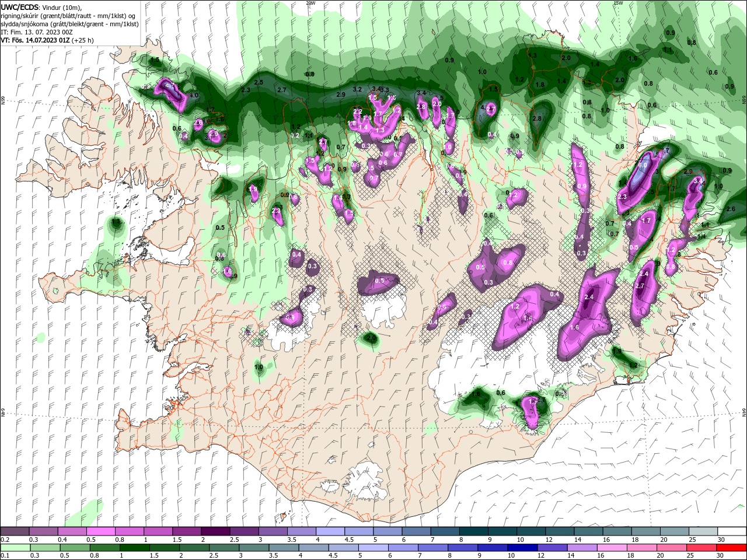Click the snow legend swatch starting at 0.3
747x560 pixels.
pyautogui.click(x=43, y=531)
